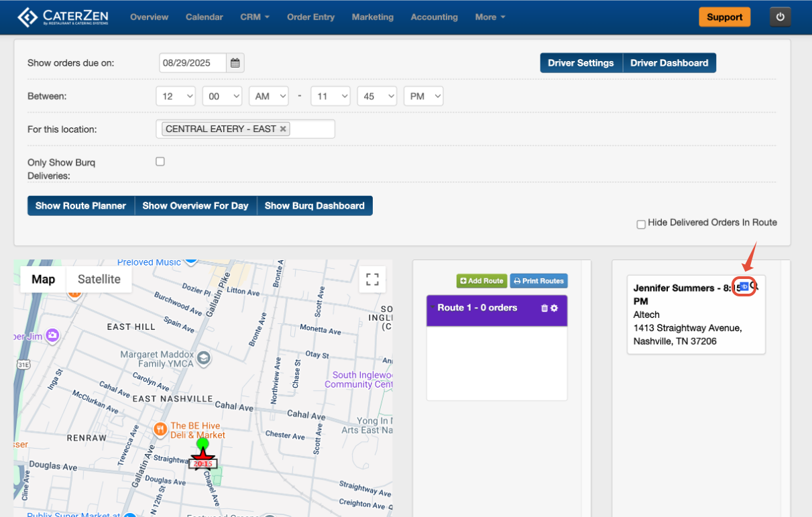The height and width of the screenshot is (517, 812).
Task: Open Order Entry
Action: coord(310,17)
